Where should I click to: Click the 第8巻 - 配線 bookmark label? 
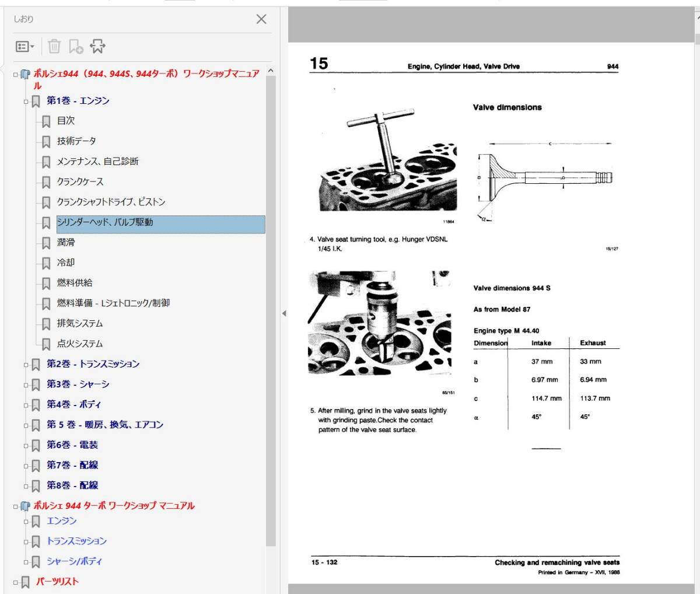[x=72, y=485]
